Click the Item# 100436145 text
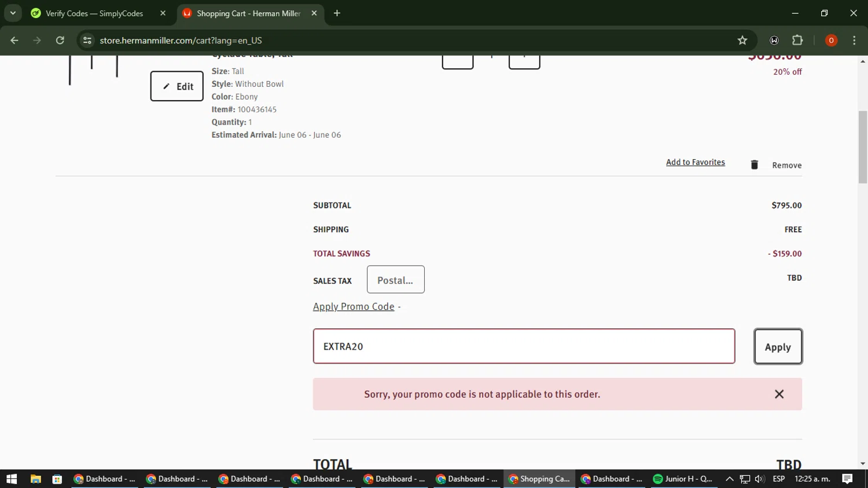The width and height of the screenshot is (868, 488). tap(244, 109)
